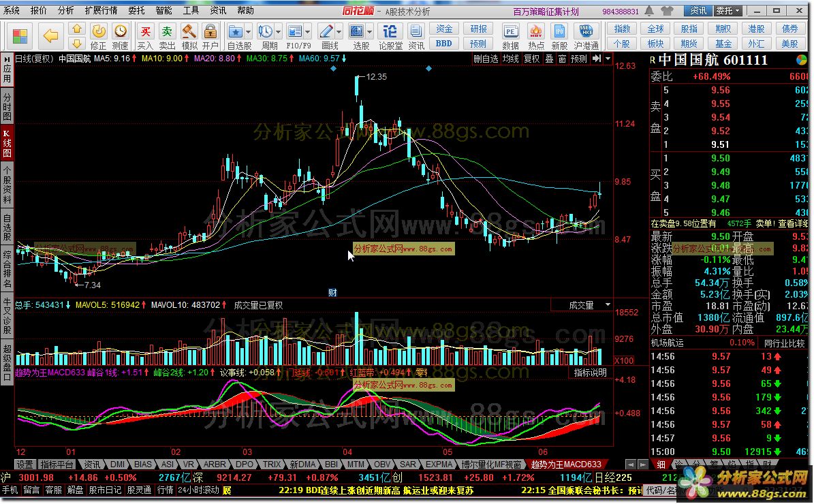This screenshot has height=504, width=814.
Task: Toggle 复权 price adjustment
Action: (x=531, y=59)
